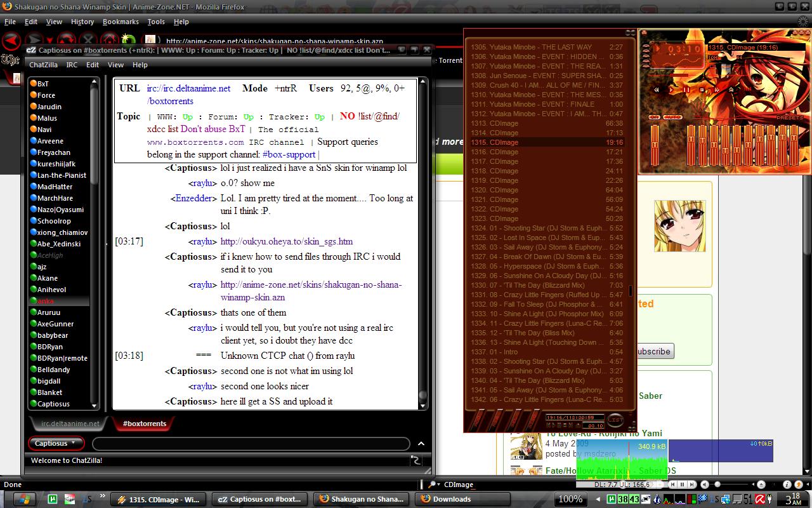Open the info icon in Firefox status bar

click(x=787, y=485)
